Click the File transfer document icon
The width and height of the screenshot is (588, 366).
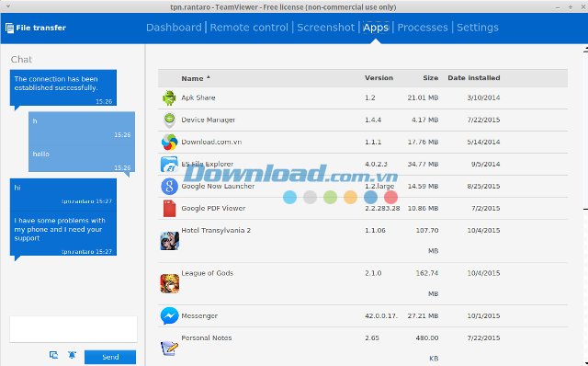[9, 28]
